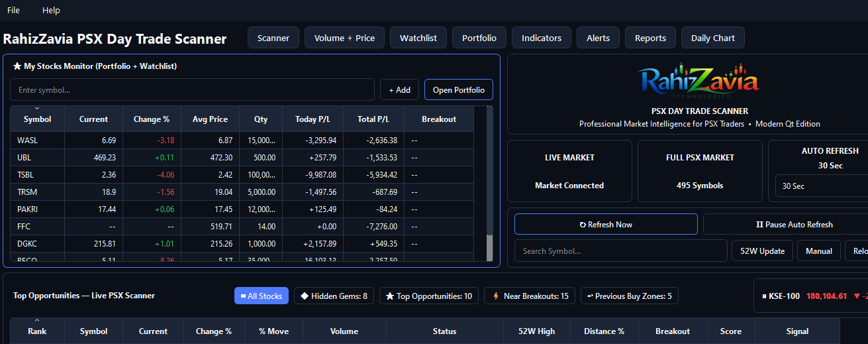Click the 52W Update button

tap(762, 251)
